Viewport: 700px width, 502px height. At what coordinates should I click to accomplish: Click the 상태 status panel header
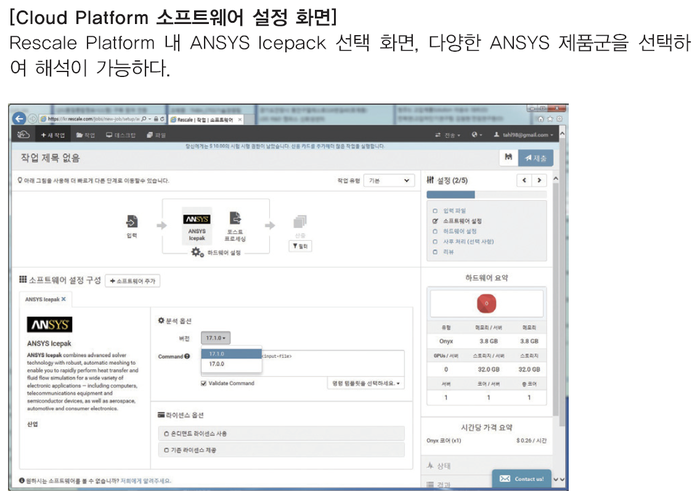[487, 466]
